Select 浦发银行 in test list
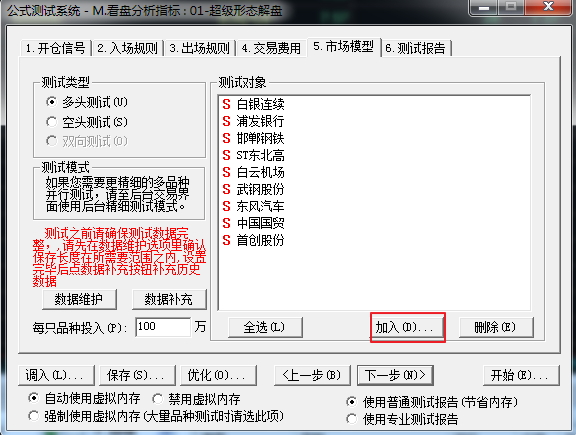 (260, 121)
